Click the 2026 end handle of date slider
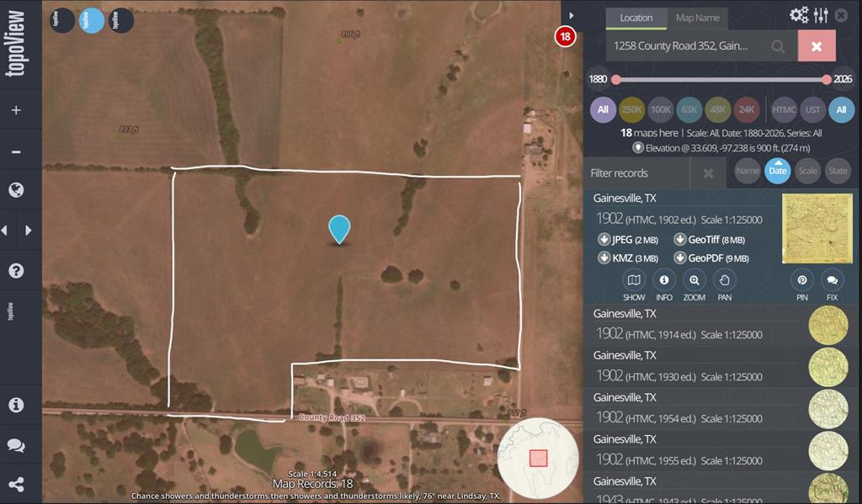Viewport: 862px width, 504px height. pos(827,80)
